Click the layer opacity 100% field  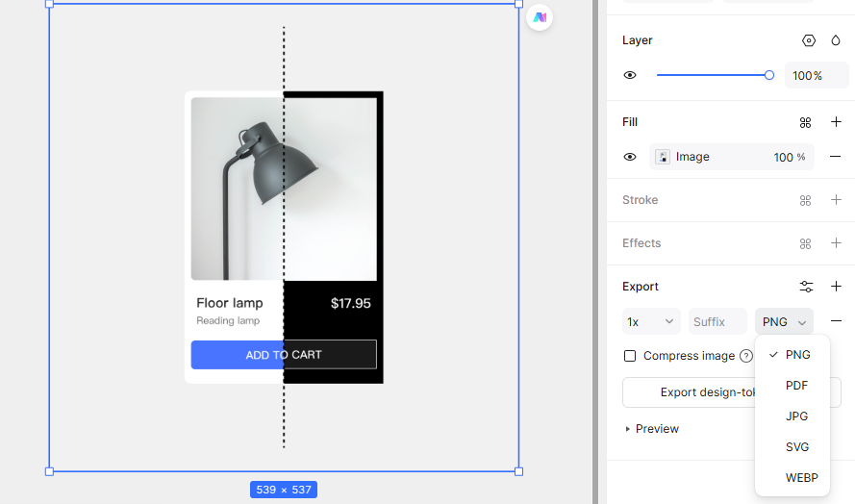click(817, 75)
